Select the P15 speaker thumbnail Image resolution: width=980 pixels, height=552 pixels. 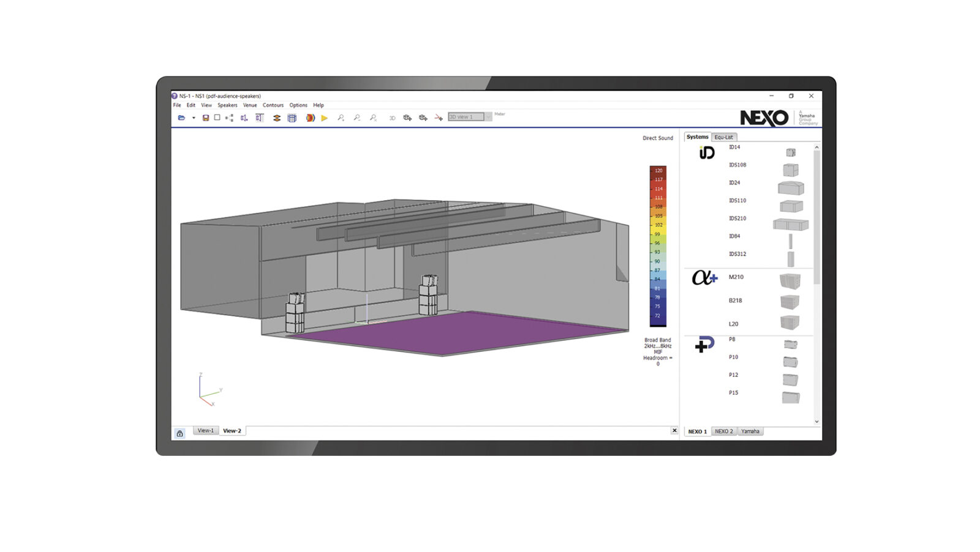tap(791, 398)
